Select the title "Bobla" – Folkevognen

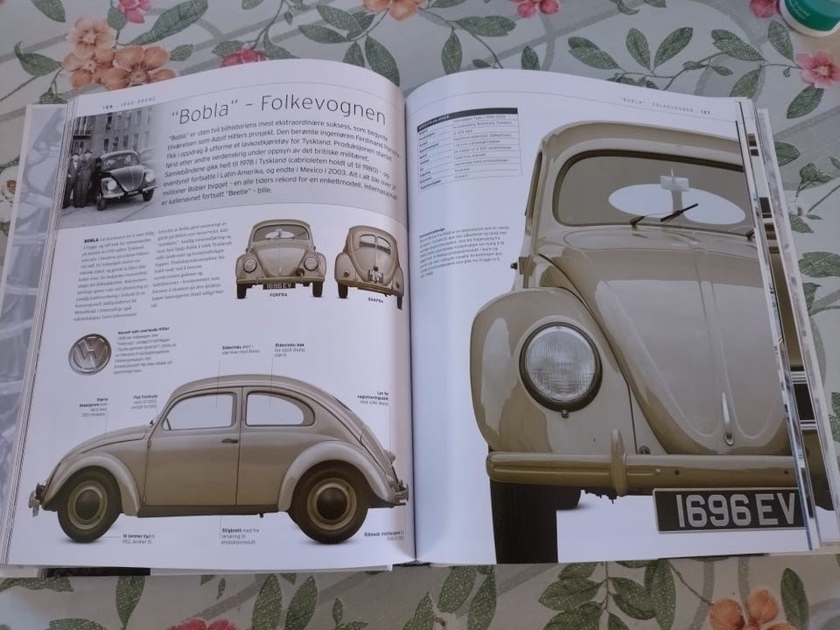click(277, 112)
